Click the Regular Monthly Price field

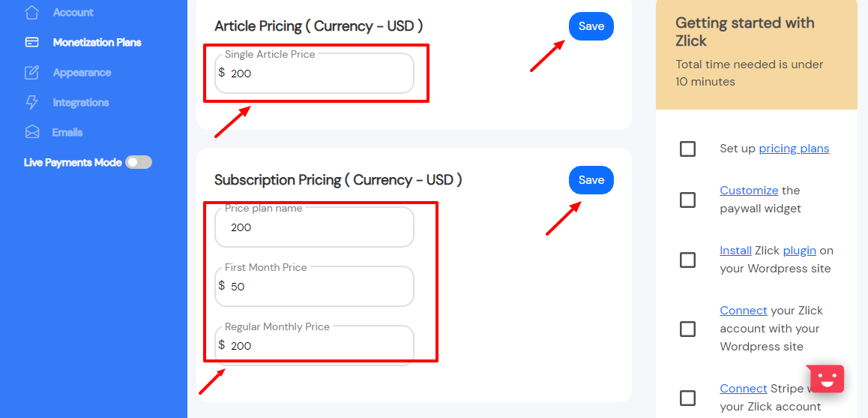click(314, 345)
